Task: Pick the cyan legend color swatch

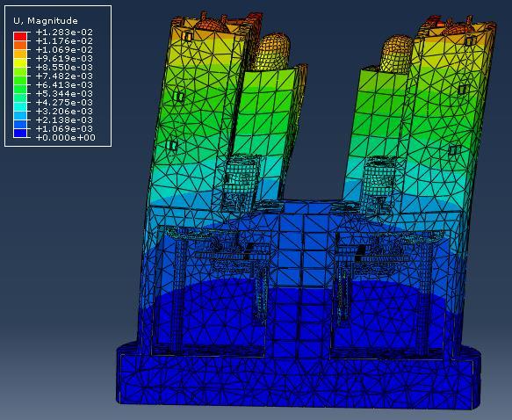Action: point(20,107)
